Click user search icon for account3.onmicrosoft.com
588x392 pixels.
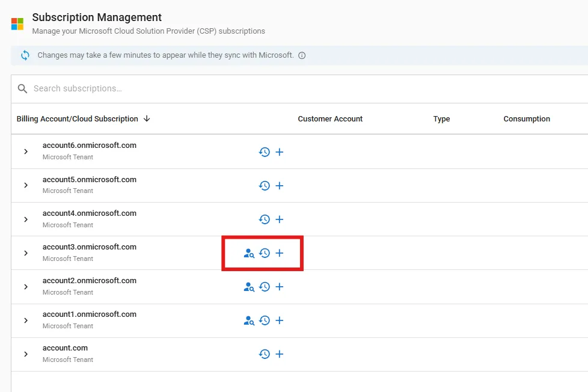point(249,253)
